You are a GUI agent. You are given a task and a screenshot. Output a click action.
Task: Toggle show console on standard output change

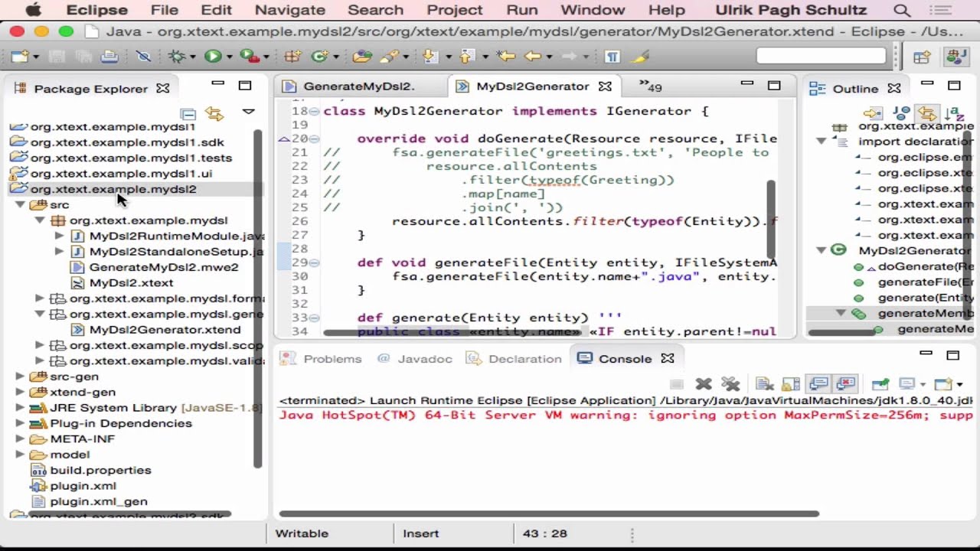point(818,383)
